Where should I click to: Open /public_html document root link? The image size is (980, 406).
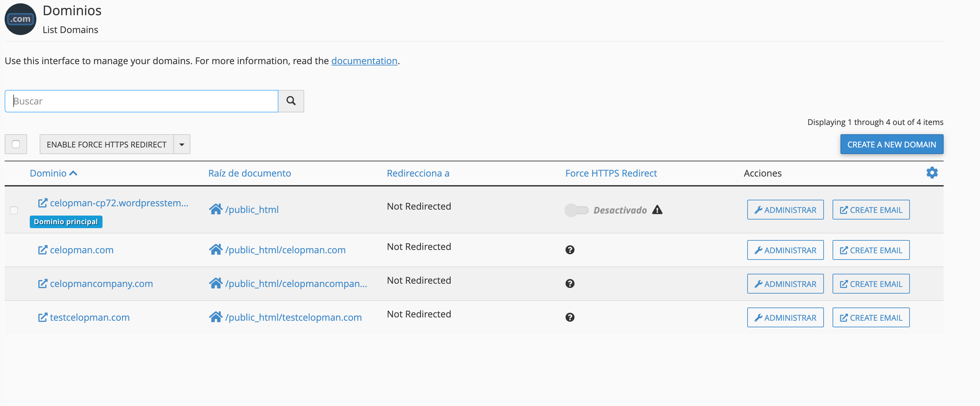tap(252, 209)
